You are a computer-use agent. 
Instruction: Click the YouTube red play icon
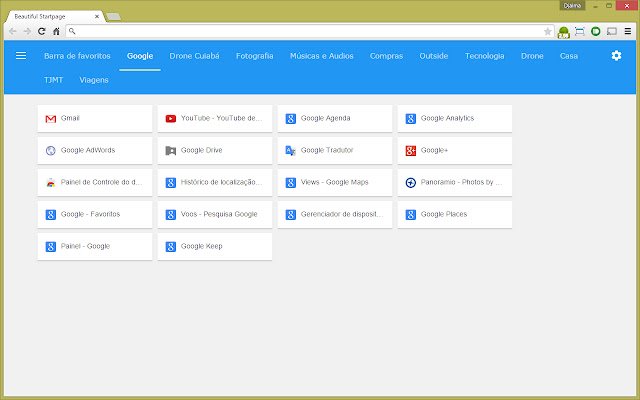[171, 119]
